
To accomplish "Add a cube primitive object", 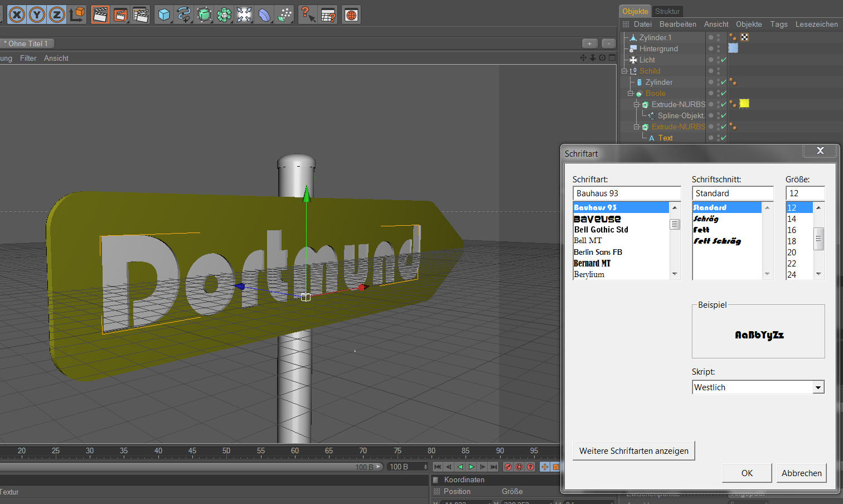I will click(x=164, y=14).
